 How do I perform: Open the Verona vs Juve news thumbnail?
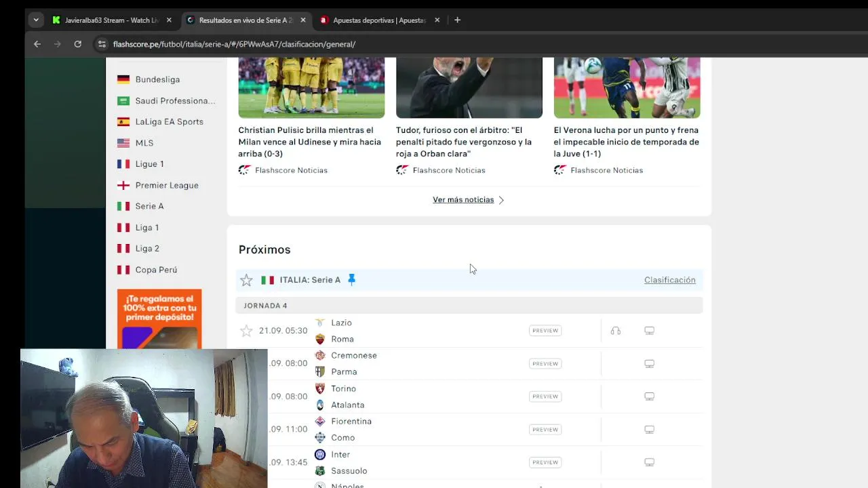pyautogui.click(x=627, y=87)
